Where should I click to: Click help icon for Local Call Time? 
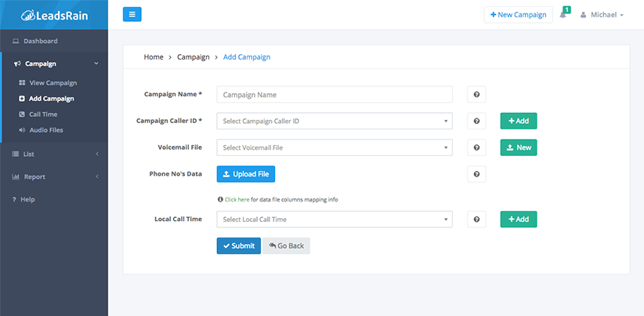pos(476,220)
